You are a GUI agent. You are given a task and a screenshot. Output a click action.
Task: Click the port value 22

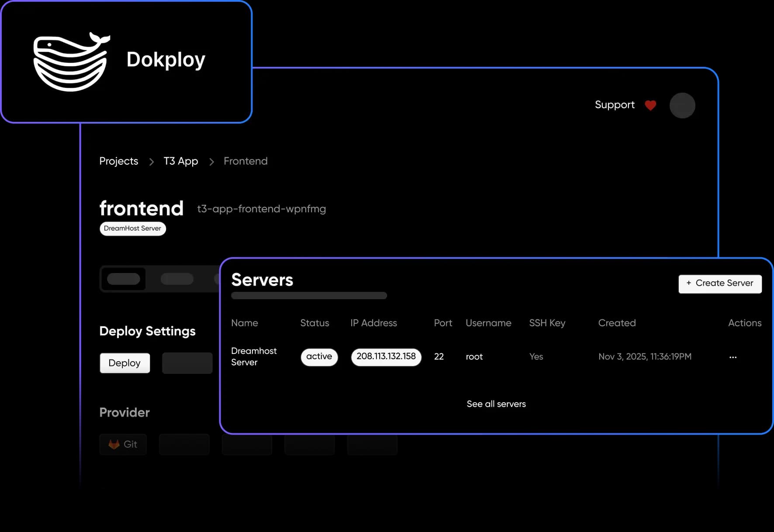point(439,357)
